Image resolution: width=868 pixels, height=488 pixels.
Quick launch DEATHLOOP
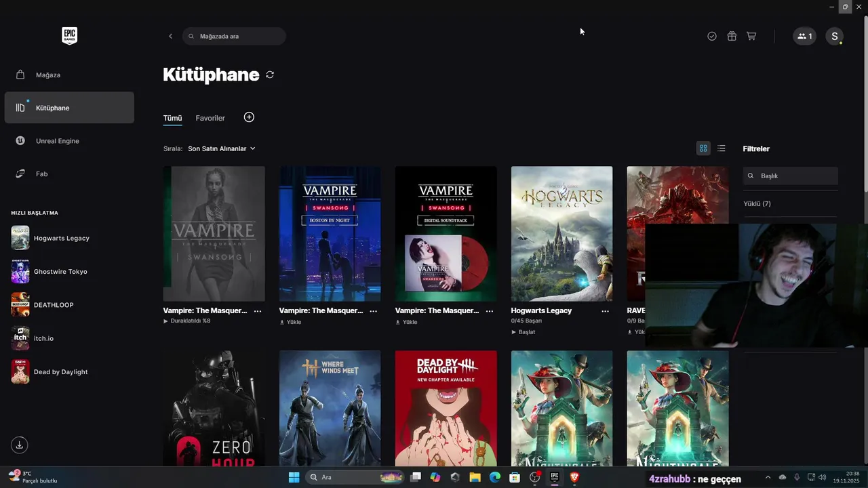pos(69,305)
